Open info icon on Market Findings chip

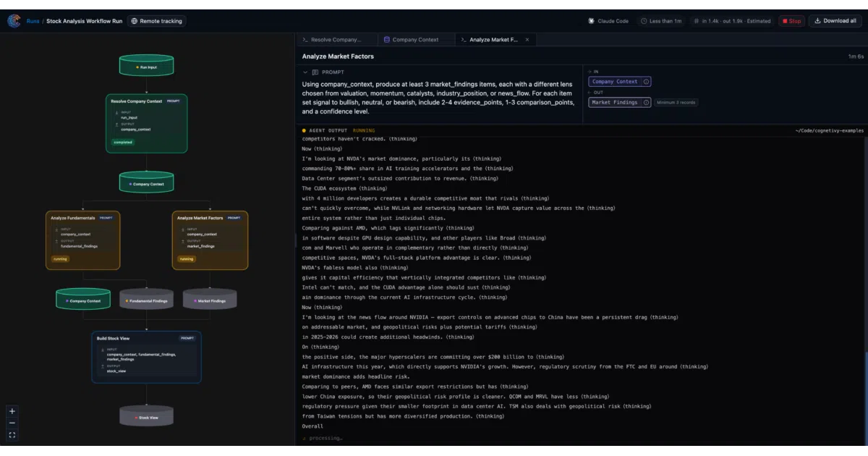[x=647, y=103]
